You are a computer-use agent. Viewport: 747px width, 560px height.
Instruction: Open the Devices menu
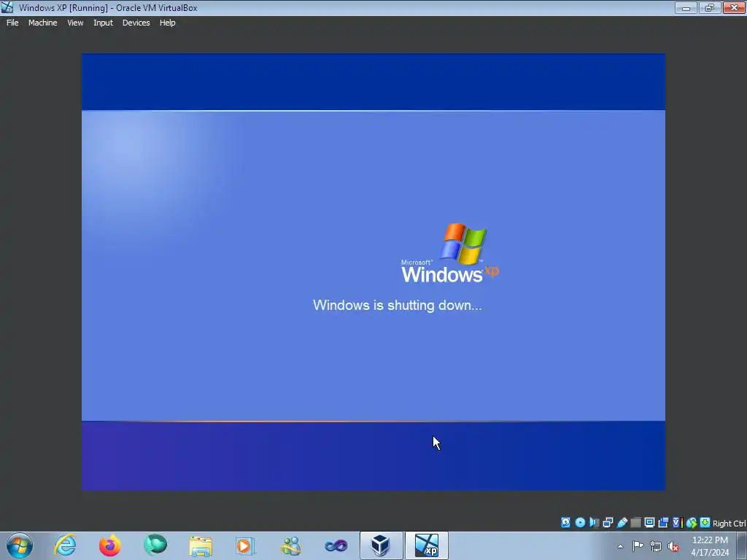tap(136, 23)
